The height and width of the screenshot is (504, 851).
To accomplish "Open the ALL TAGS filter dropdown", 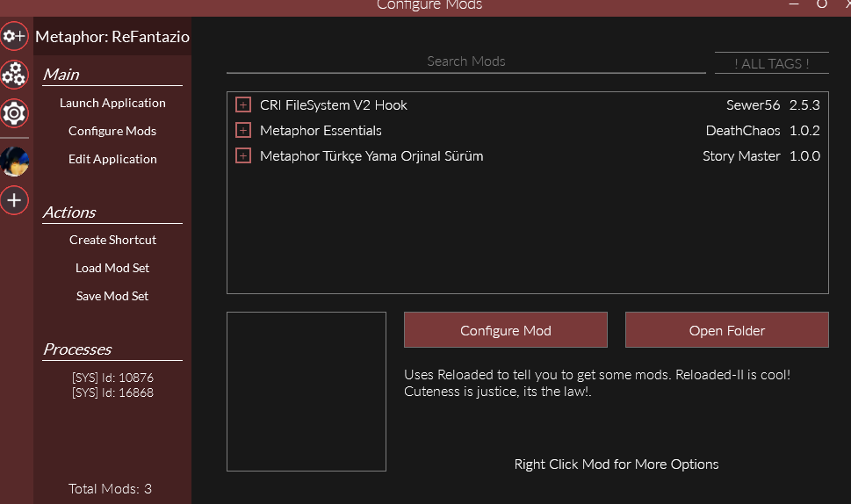I will [x=771, y=63].
